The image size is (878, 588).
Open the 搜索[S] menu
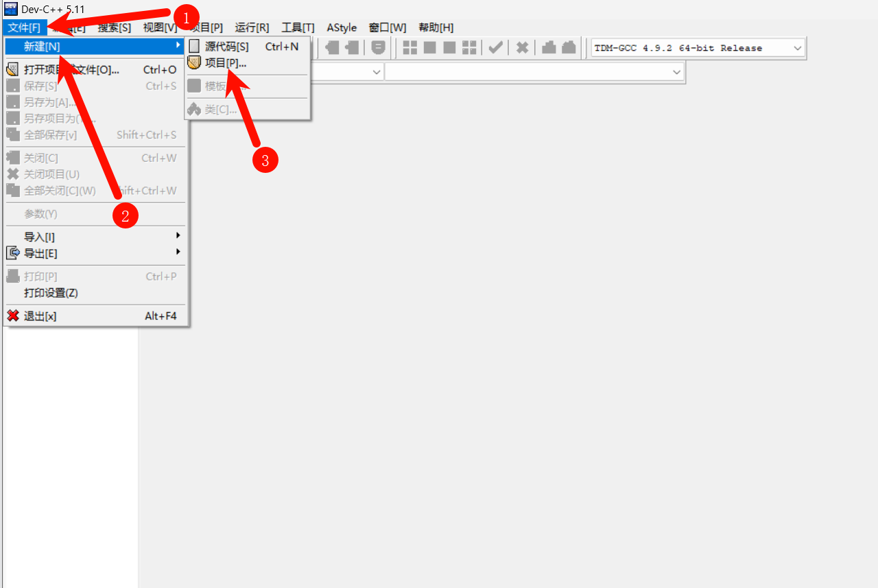tap(115, 27)
